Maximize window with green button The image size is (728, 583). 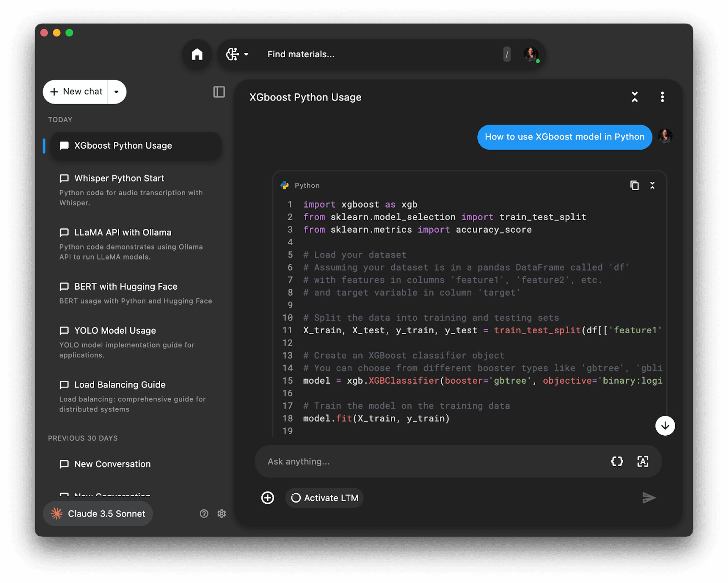pos(69,33)
